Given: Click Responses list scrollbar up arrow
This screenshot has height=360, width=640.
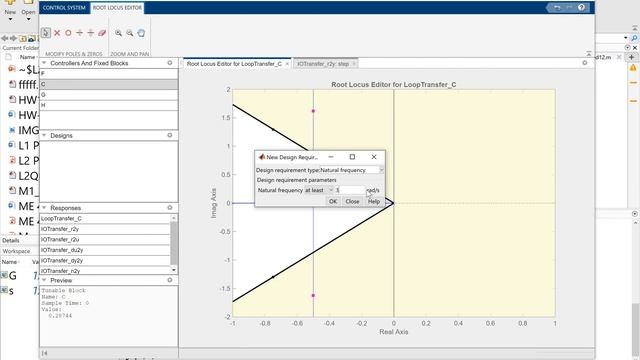Looking at the screenshot, I should coord(174,218).
